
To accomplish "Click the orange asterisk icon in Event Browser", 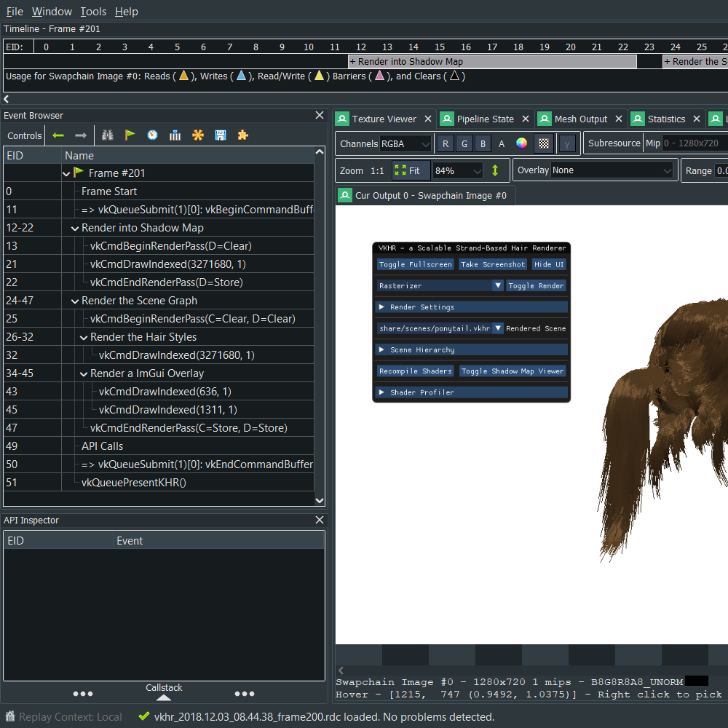I will [x=197, y=135].
